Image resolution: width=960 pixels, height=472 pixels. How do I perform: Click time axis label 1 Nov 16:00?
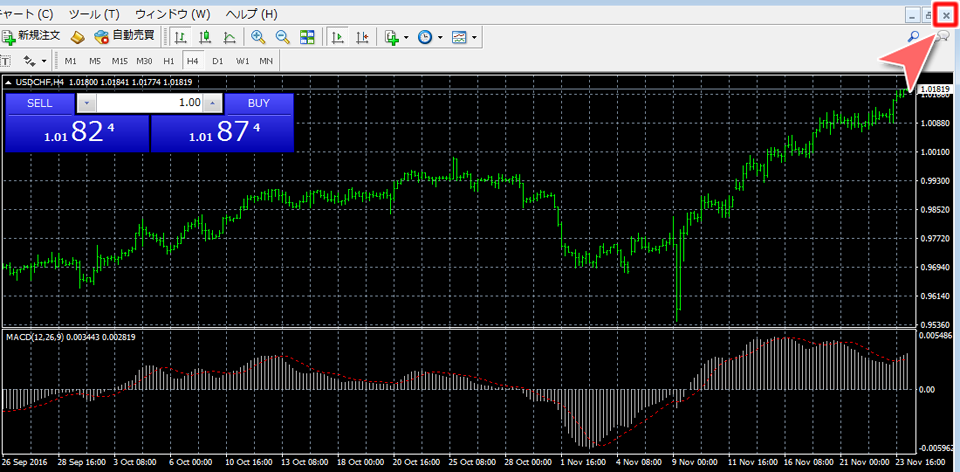pyautogui.click(x=585, y=461)
